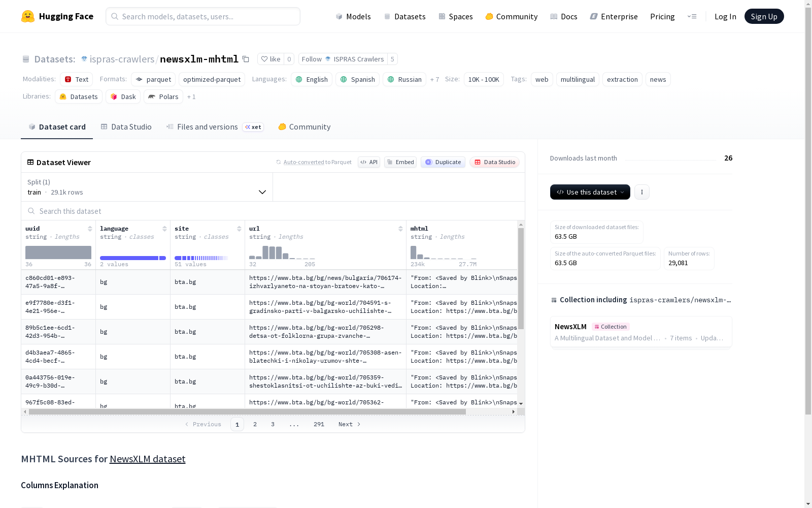Click the Log In link
812x508 pixels.
click(x=725, y=16)
